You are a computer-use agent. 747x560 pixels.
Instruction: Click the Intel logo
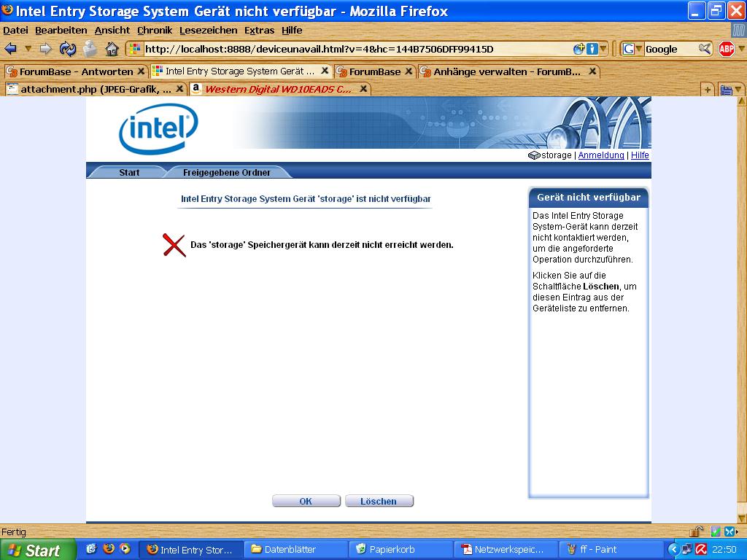click(158, 128)
